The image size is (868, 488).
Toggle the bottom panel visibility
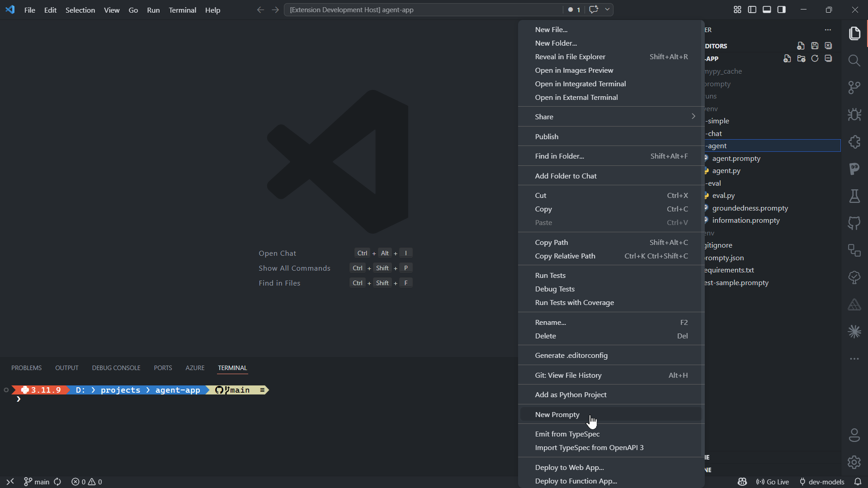click(767, 9)
